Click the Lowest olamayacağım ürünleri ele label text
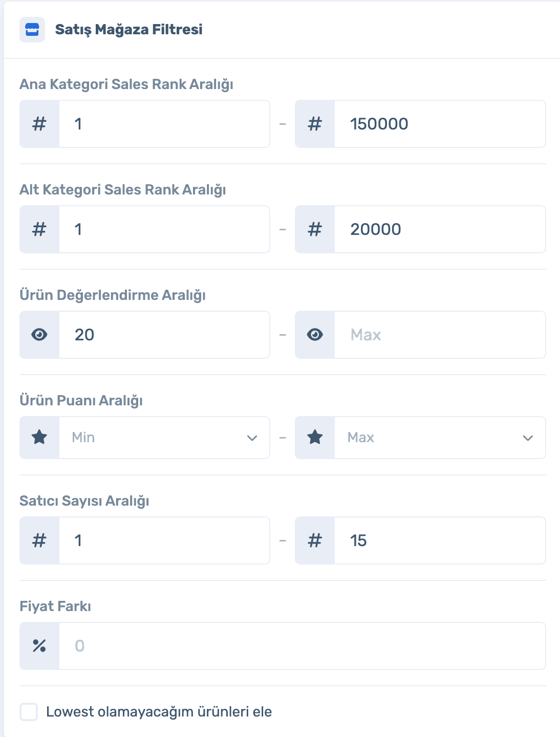Screen dimensions: 560x737 [x=159, y=712]
